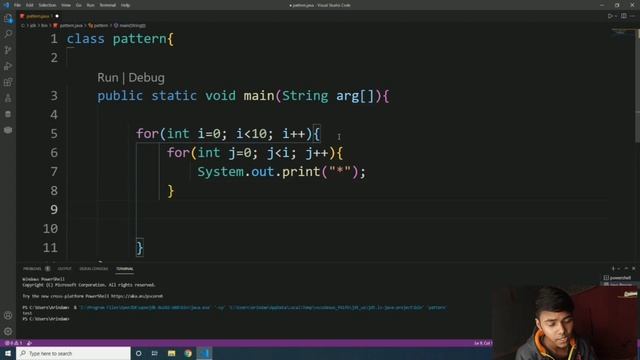Click the "public static void main" line
This screenshot has width=640, height=360.
tap(243, 96)
